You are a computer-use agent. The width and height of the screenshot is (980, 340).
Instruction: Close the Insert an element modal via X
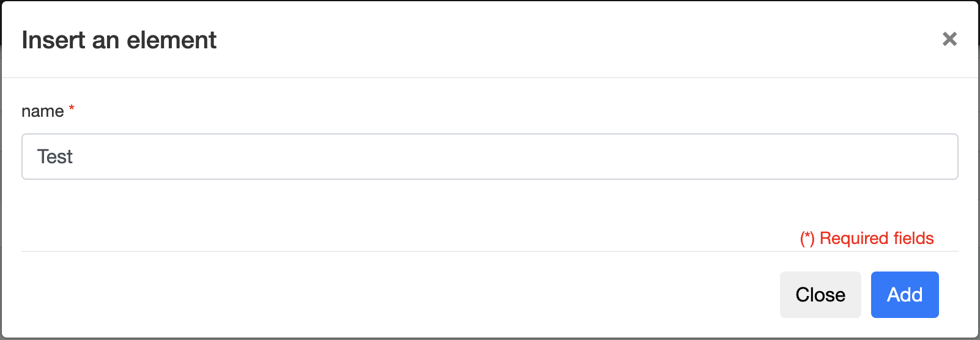tap(949, 39)
